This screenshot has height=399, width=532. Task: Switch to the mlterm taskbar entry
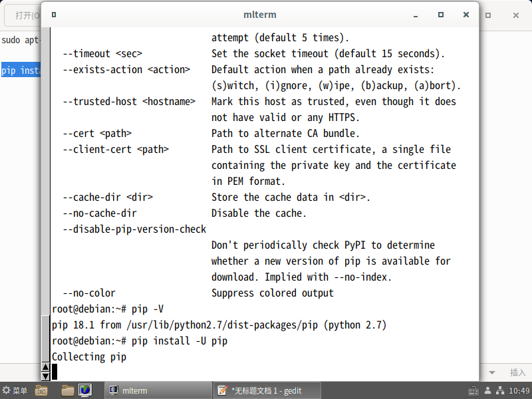click(x=157, y=390)
